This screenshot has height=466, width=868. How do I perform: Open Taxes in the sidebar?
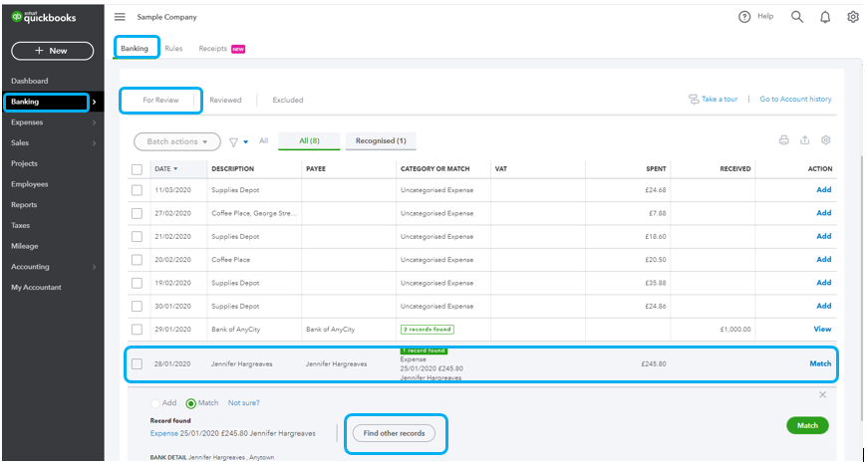click(x=21, y=226)
